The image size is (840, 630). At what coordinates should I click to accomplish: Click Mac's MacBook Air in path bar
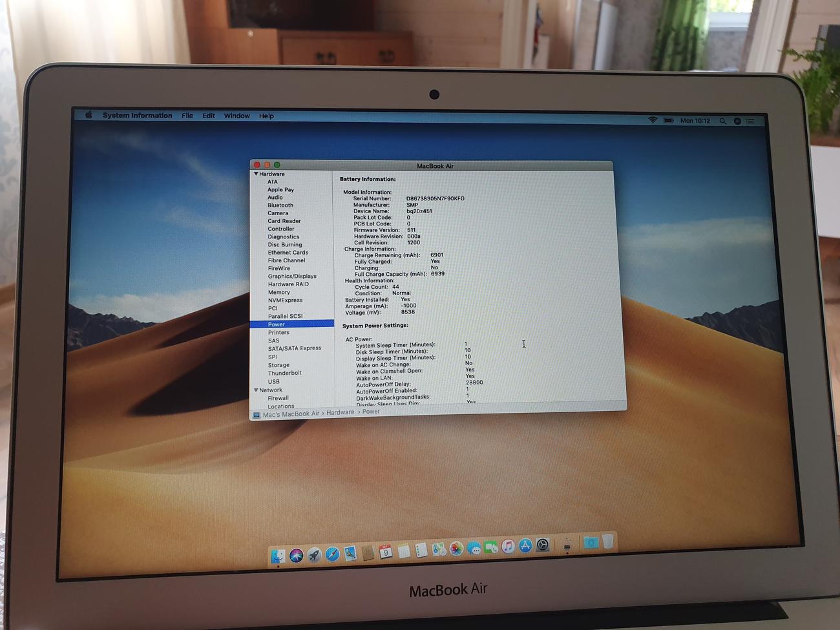pyautogui.click(x=291, y=414)
